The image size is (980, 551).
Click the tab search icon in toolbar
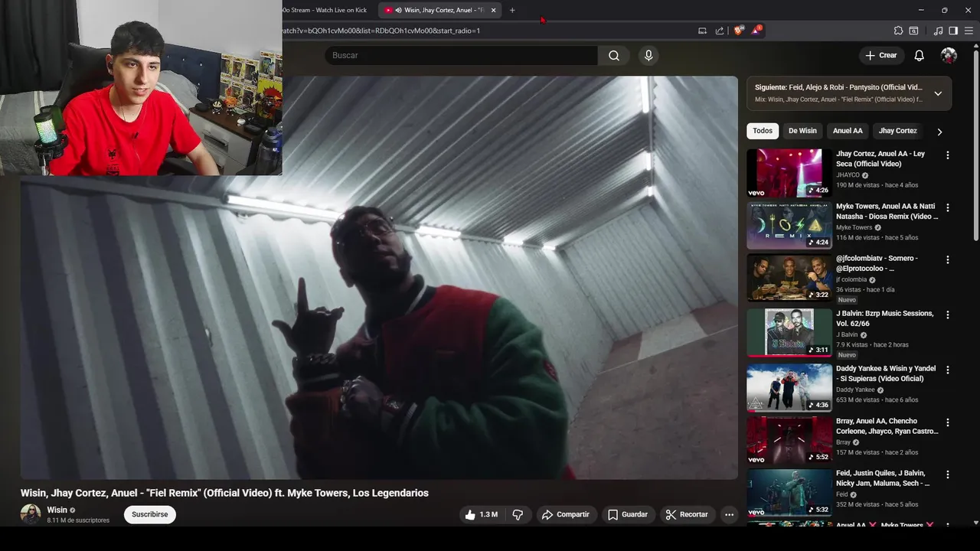click(913, 31)
